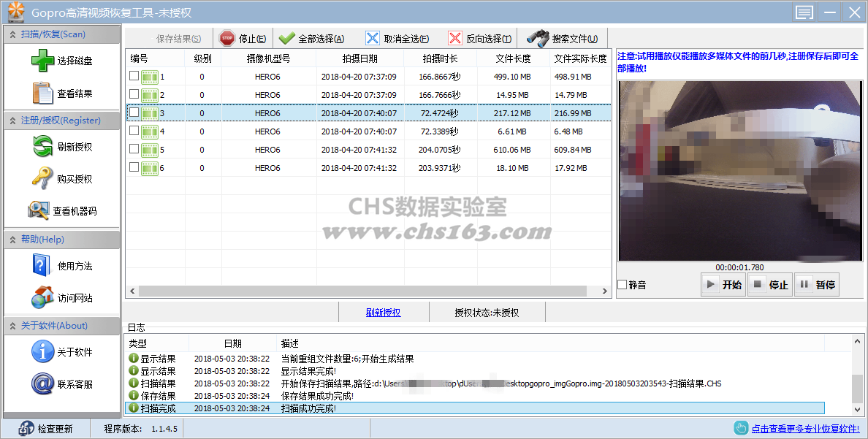The width and height of the screenshot is (868, 439).
Task: Open 查看结果 clipboard icon
Action: 42,93
